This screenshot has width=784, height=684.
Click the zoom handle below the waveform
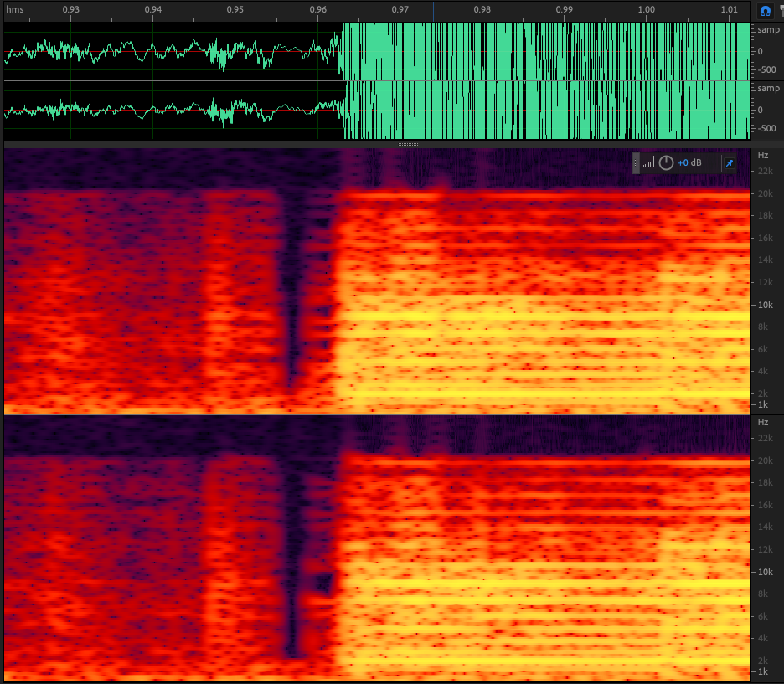pos(406,143)
